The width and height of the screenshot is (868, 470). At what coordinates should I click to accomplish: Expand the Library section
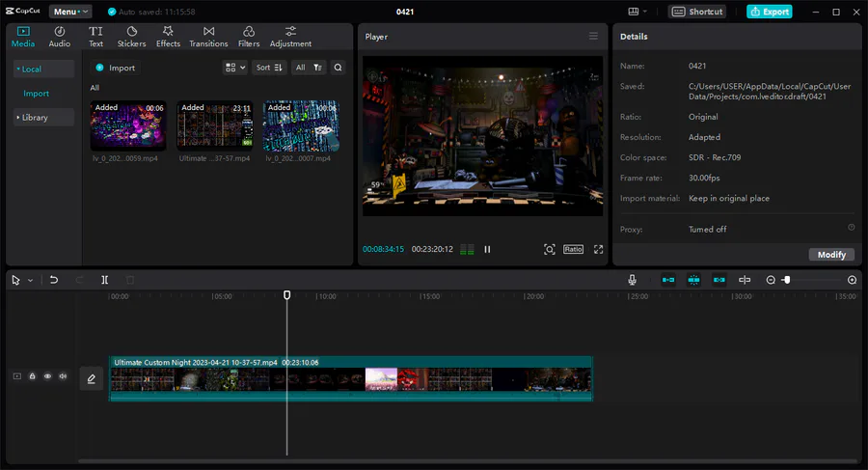pyautogui.click(x=43, y=117)
